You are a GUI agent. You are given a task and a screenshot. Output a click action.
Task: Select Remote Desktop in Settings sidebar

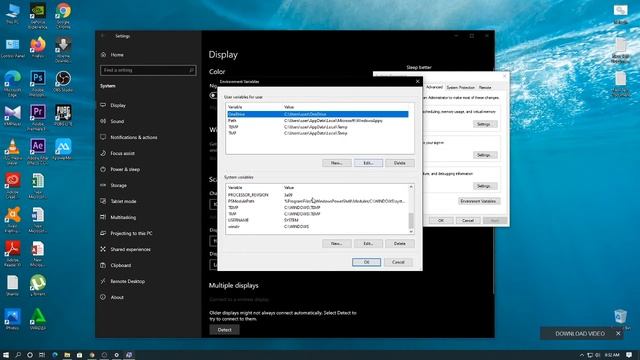click(127, 281)
